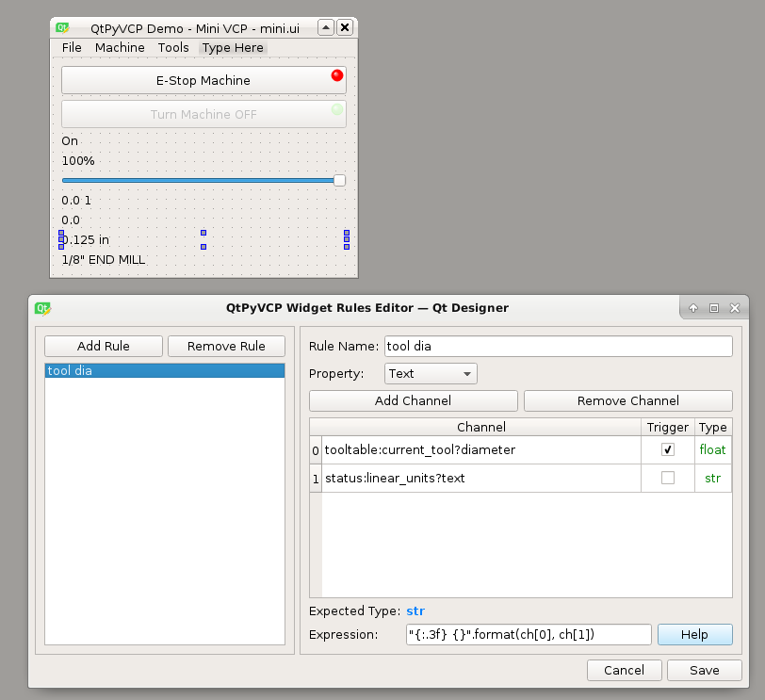Screen dimensions: 765x700
Task: Select the 100% label in Mini VCP
Action: (x=78, y=160)
